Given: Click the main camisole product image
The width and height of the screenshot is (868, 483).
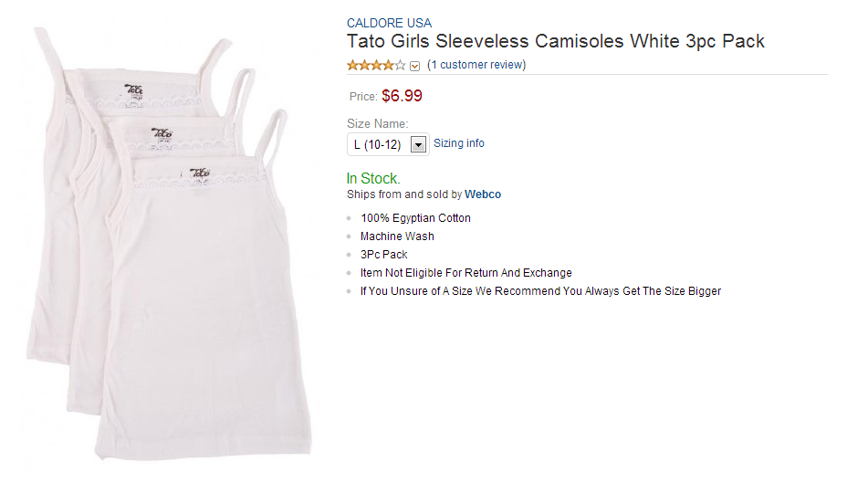Looking at the screenshot, I should pos(168,244).
